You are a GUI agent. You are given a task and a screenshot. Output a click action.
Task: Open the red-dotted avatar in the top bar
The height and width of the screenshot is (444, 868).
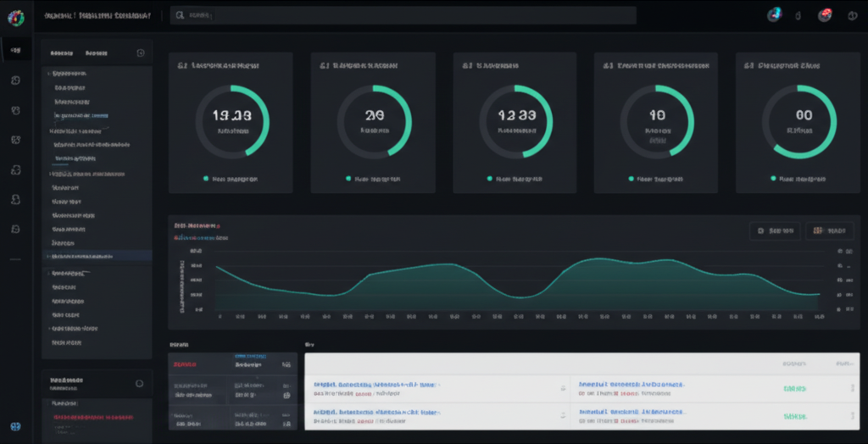coord(825,15)
